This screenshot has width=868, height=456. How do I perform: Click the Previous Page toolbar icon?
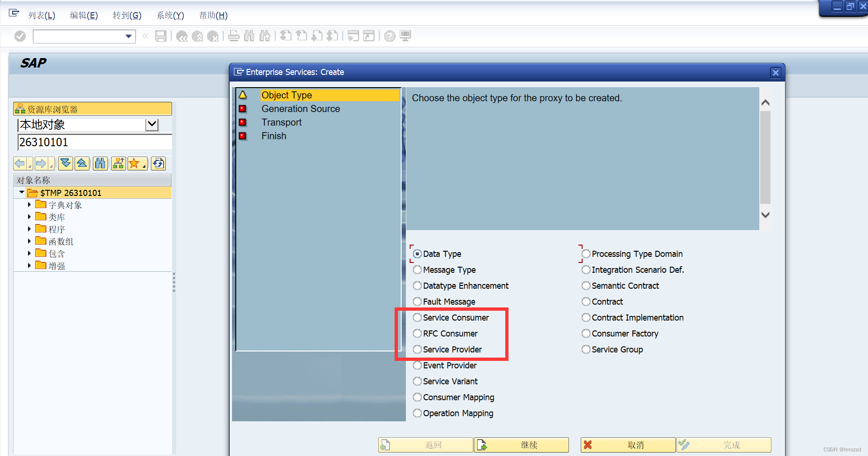click(x=302, y=36)
